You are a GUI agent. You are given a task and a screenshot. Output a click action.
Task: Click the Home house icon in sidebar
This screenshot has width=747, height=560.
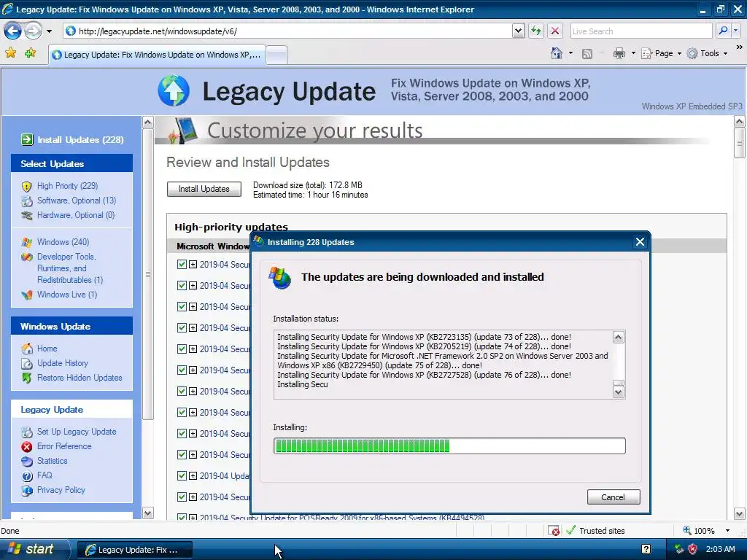[27, 349]
